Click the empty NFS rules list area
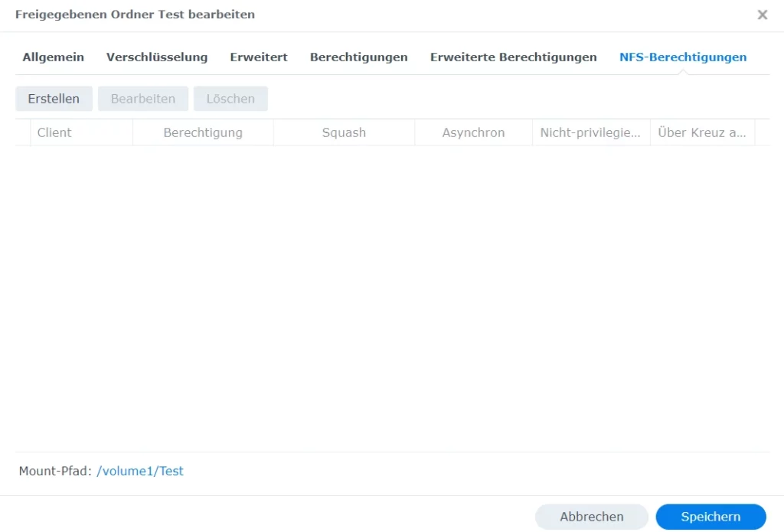This screenshot has width=784, height=532. tap(392, 299)
